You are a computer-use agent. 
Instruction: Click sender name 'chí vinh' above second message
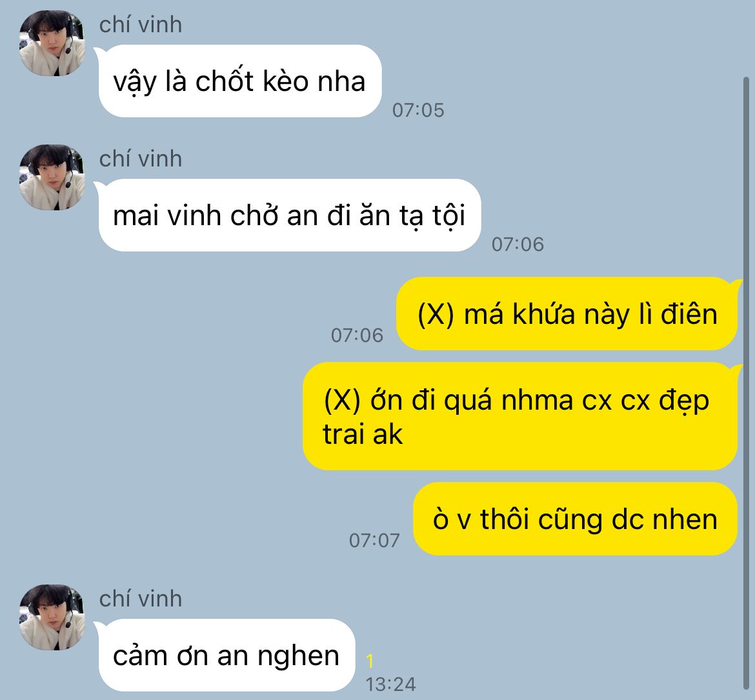[x=141, y=159]
